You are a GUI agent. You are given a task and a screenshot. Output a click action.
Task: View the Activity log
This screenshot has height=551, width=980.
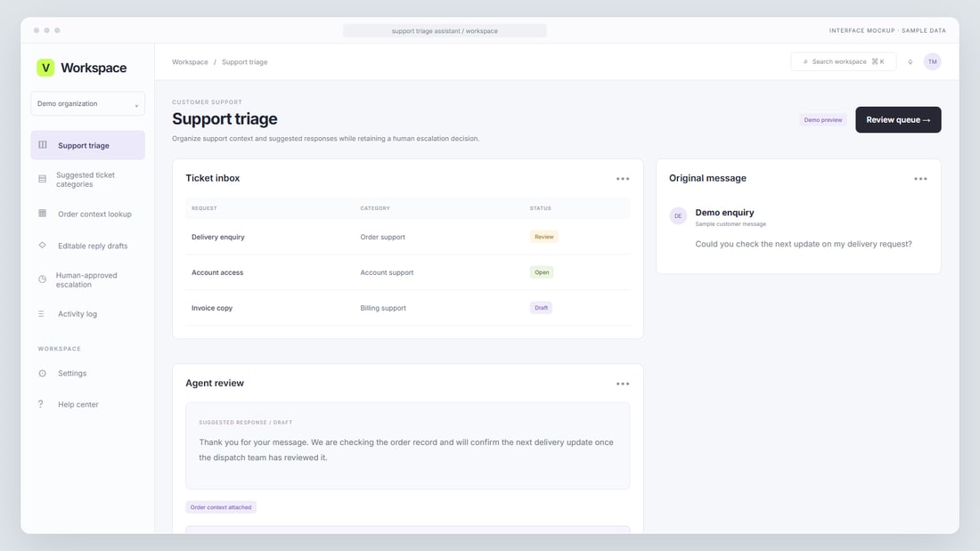pyautogui.click(x=87, y=313)
